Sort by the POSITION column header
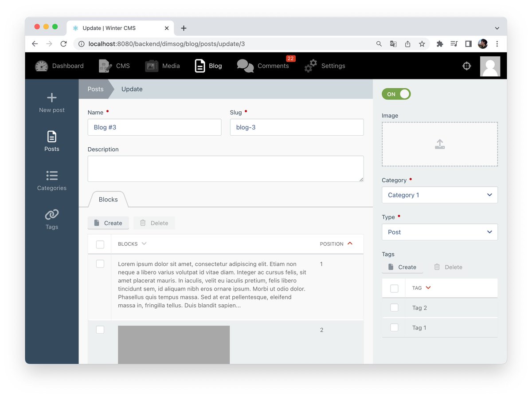The height and width of the screenshot is (397, 532). coord(336,244)
